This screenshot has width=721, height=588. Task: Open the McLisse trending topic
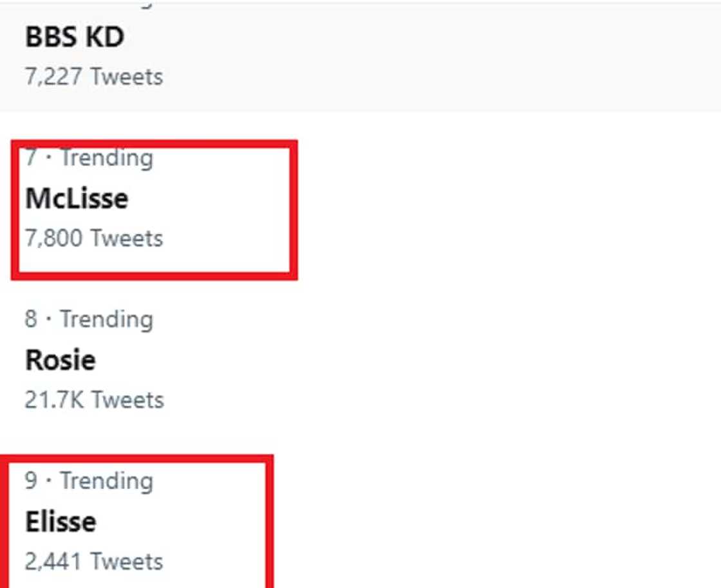(77, 199)
